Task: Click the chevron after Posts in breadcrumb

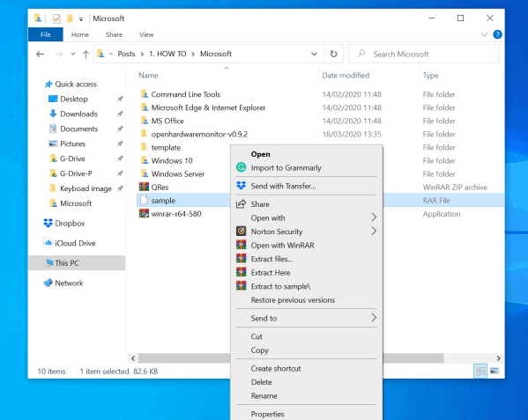Action: [x=142, y=54]
